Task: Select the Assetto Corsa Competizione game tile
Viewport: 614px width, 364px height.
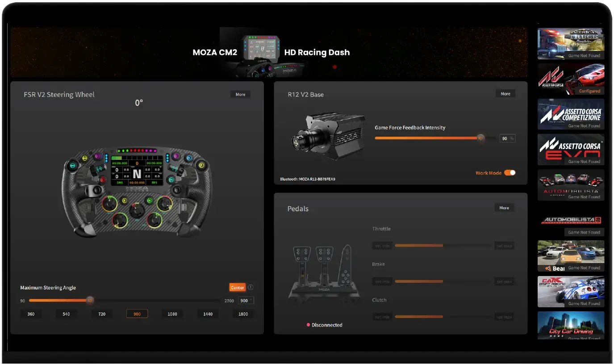Action: click(x=571, y=114)
